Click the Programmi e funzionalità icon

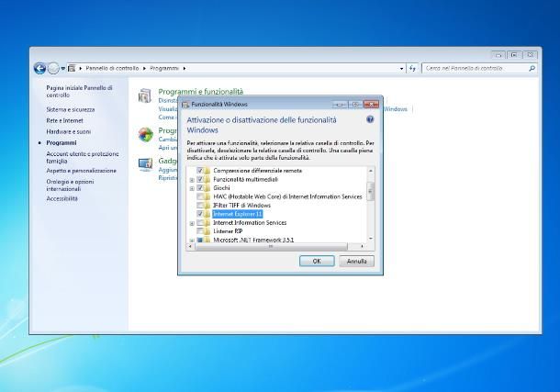click(145, 95)
